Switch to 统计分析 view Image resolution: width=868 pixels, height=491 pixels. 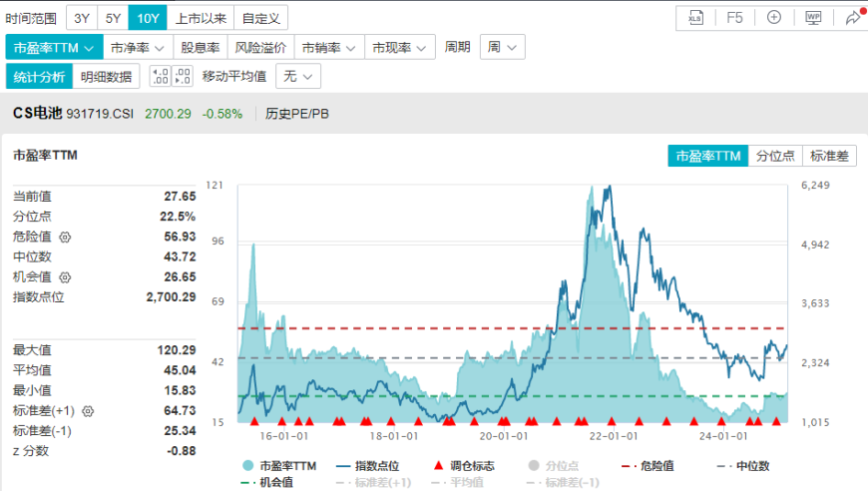coord(39,77)
